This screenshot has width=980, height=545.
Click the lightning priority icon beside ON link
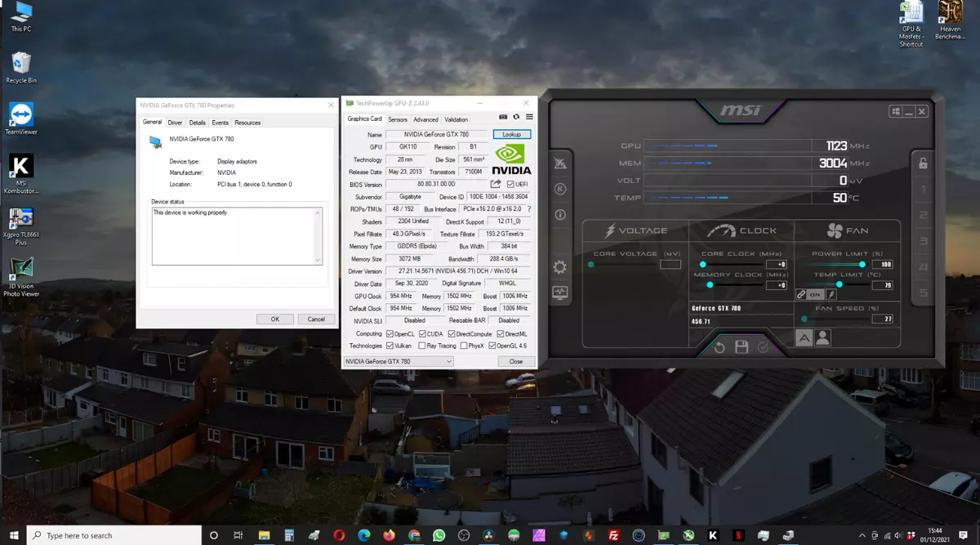831,294
